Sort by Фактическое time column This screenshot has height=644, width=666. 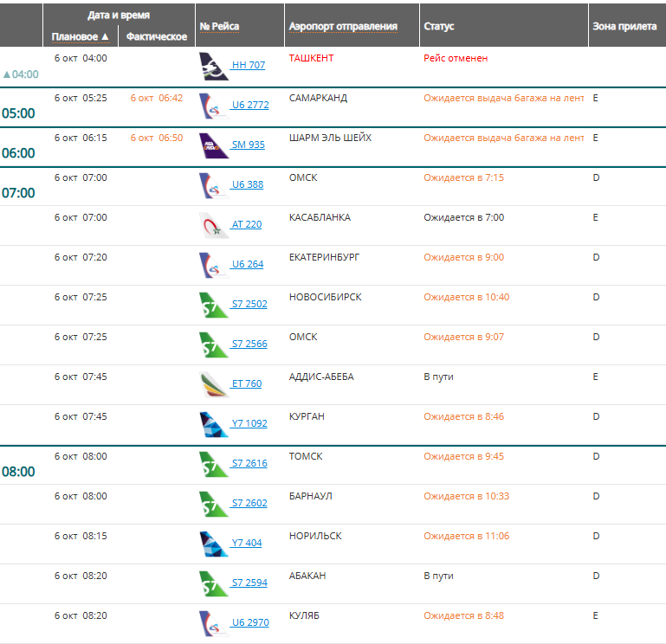click(x=157, y=37)
